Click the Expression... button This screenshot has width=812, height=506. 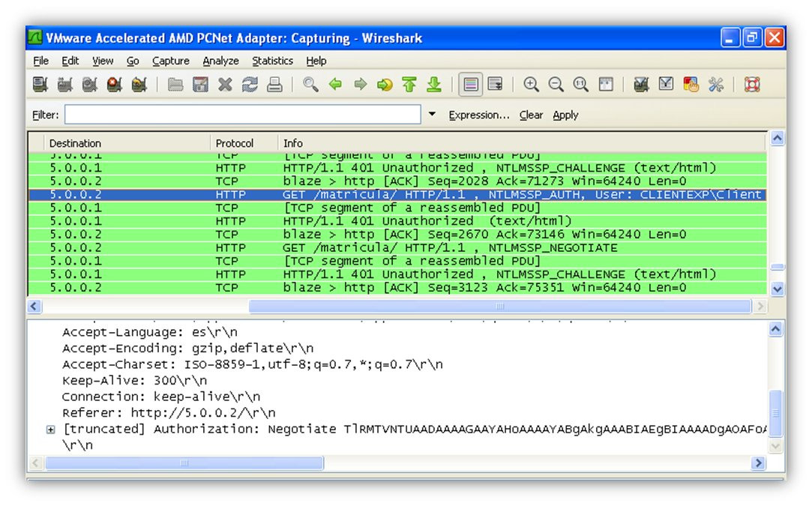(479, 115)
